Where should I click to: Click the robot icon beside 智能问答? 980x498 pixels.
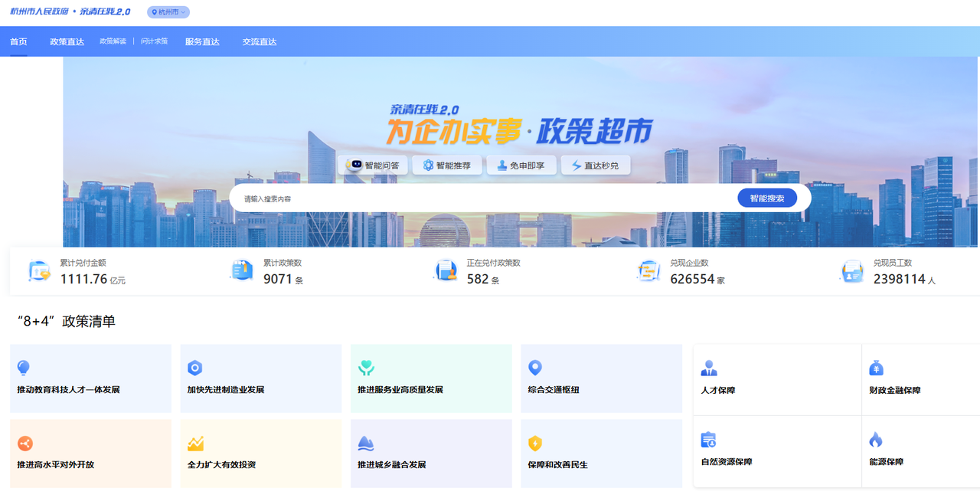tap(353, 165)
